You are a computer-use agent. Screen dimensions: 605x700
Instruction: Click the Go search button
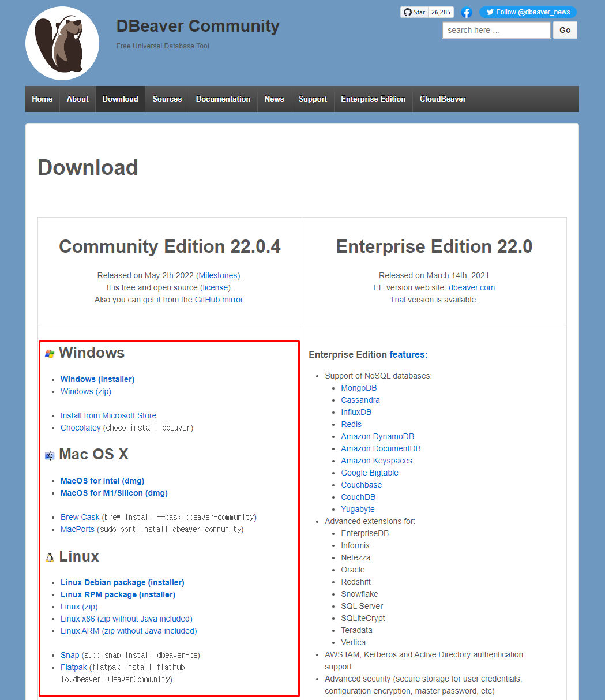pos(565,30)
